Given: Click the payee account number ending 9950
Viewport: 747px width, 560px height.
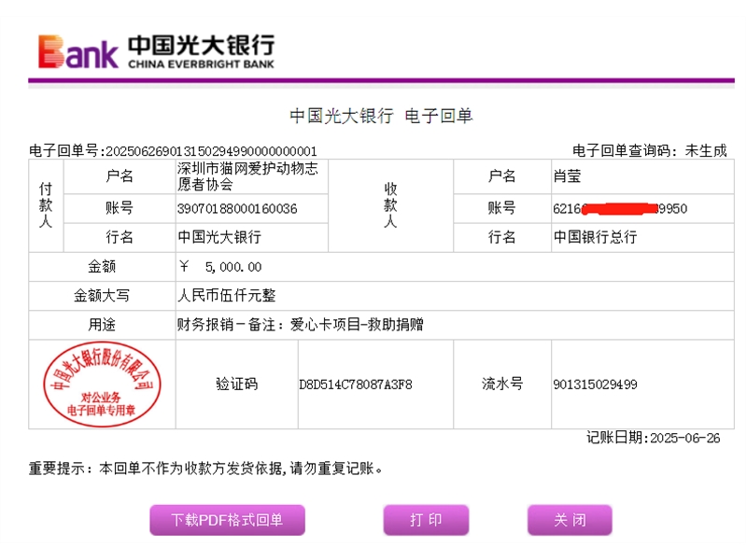Looking at the screenshot, I should [x=620, y=208].
